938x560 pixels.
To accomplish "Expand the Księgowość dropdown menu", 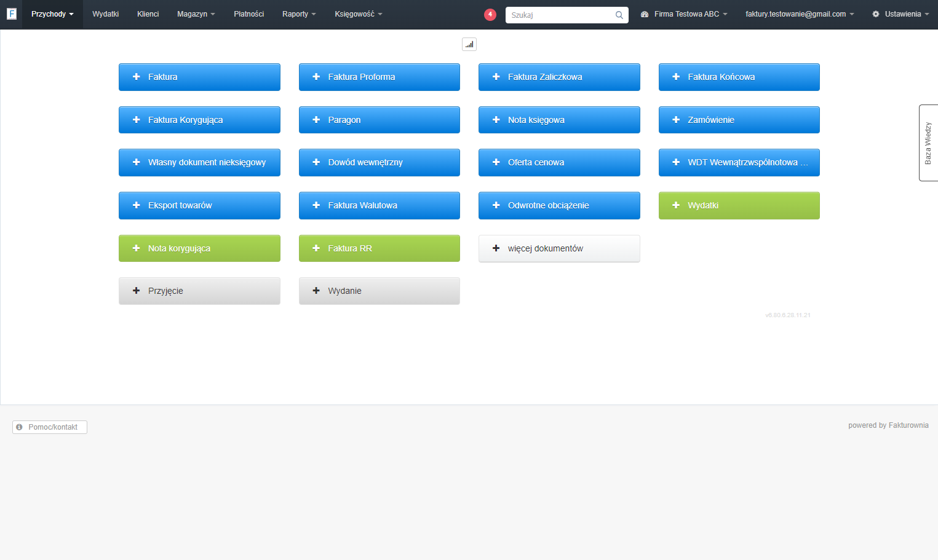I will [359, 14].
